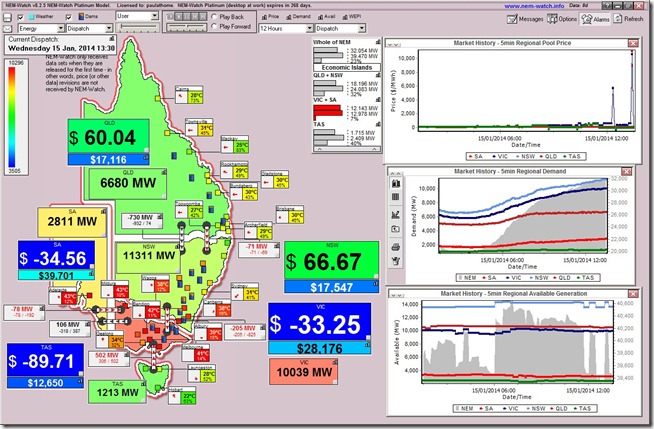Close the Regional Pool Price chart

pos(633,43)
